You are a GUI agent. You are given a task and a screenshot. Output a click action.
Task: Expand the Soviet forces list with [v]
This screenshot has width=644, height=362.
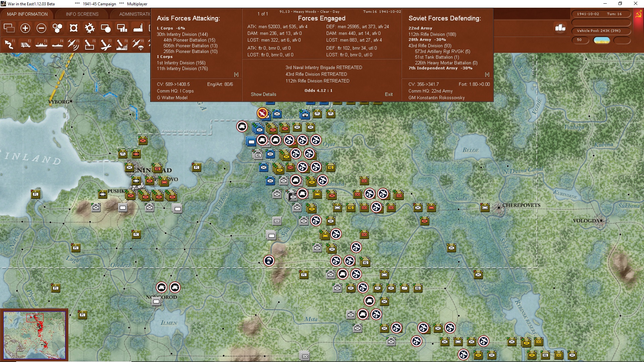tap(487, 74)
